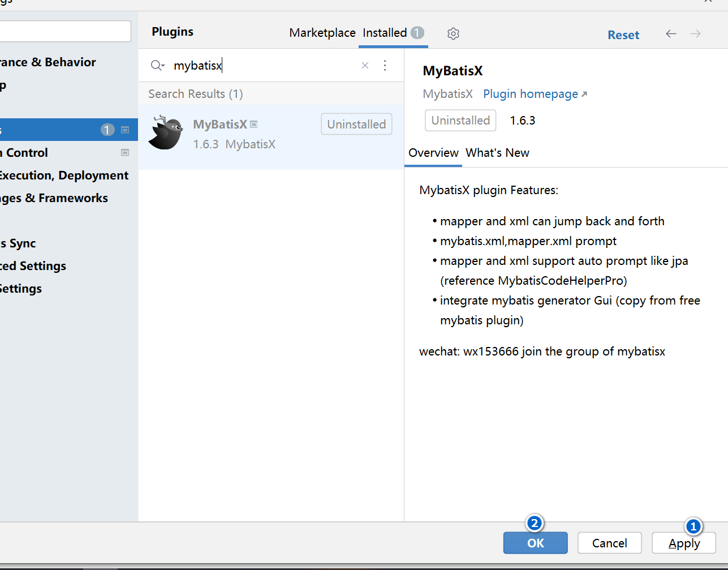Image resolution: width=728 pixels, height=570 pixels.
Task: Click the Cancel button
Action: pos(609,543)
